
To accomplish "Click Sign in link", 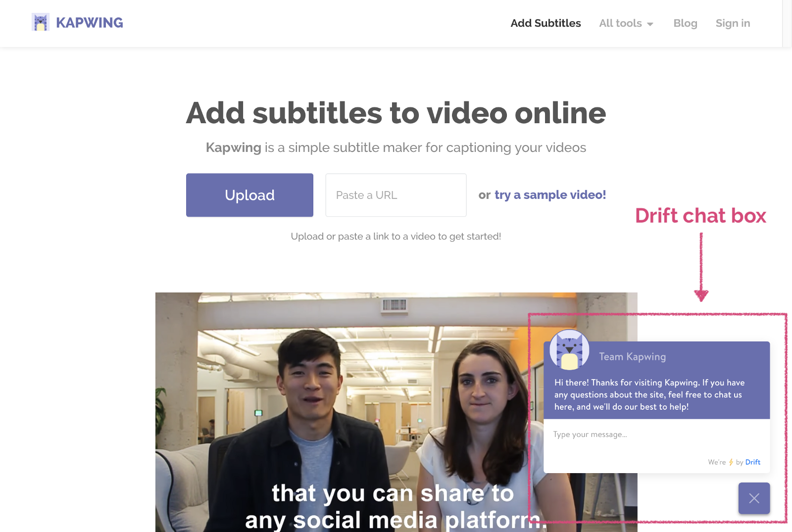I will point(733,23).
